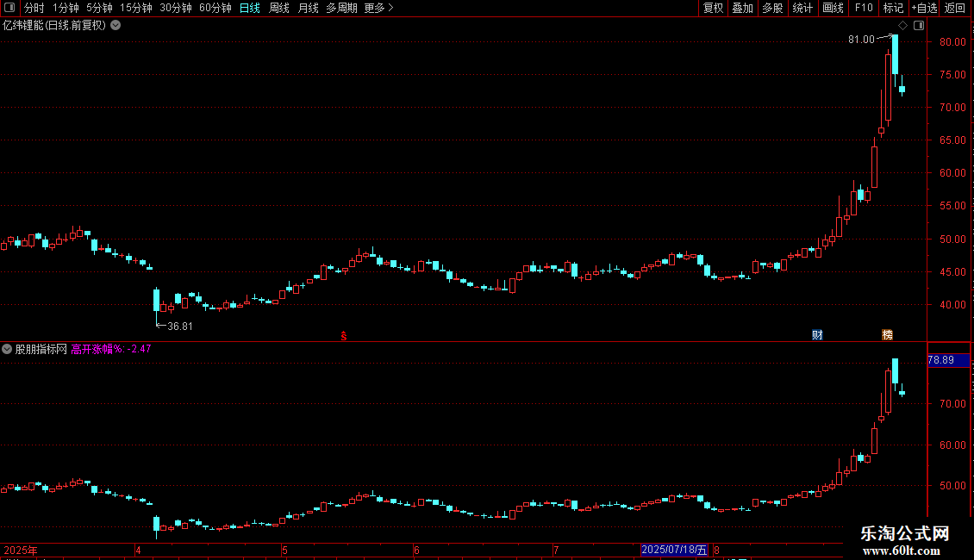Click the 榜 ranking marker icon
This screenshot has width=974, height=560.
coord(888,335)
